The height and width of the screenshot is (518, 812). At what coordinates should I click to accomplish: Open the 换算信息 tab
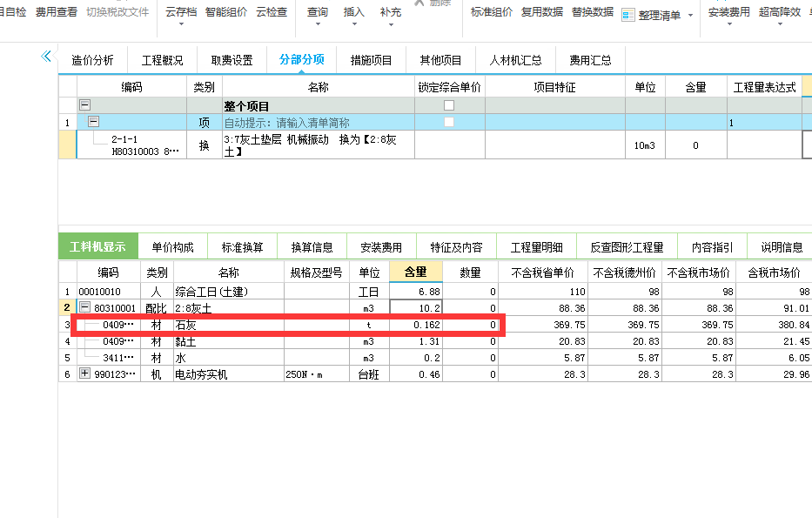(x=312, y=247)
